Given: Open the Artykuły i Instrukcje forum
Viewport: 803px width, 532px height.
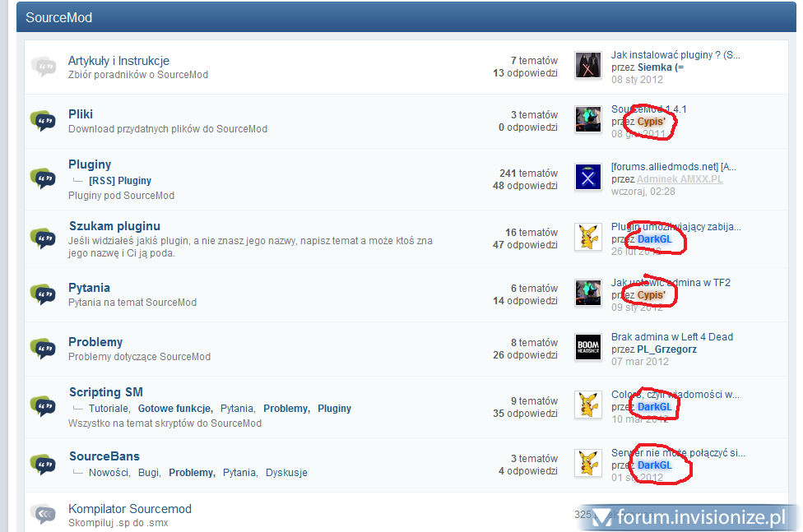Looking at the screenshot, I should [118, 61].
